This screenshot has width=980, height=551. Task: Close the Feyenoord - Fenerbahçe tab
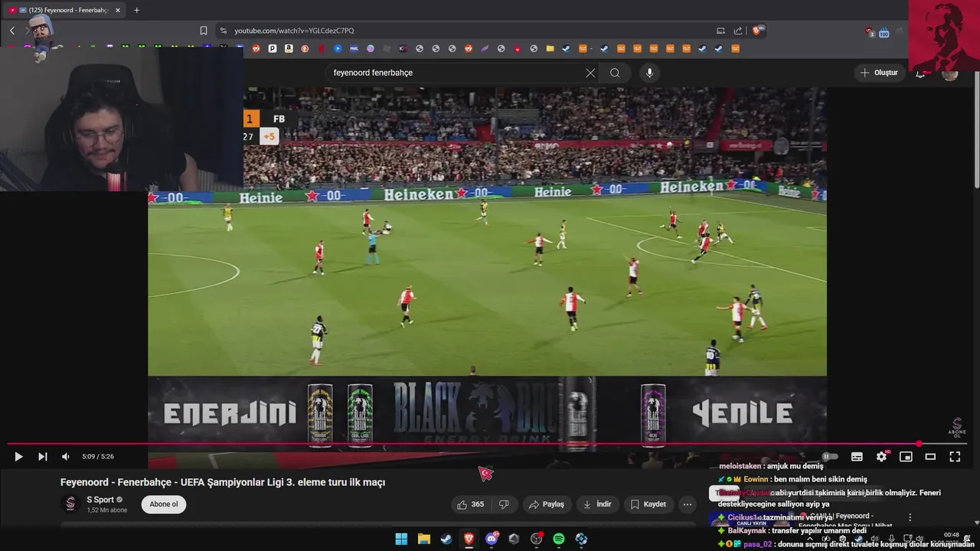[118, 10]
